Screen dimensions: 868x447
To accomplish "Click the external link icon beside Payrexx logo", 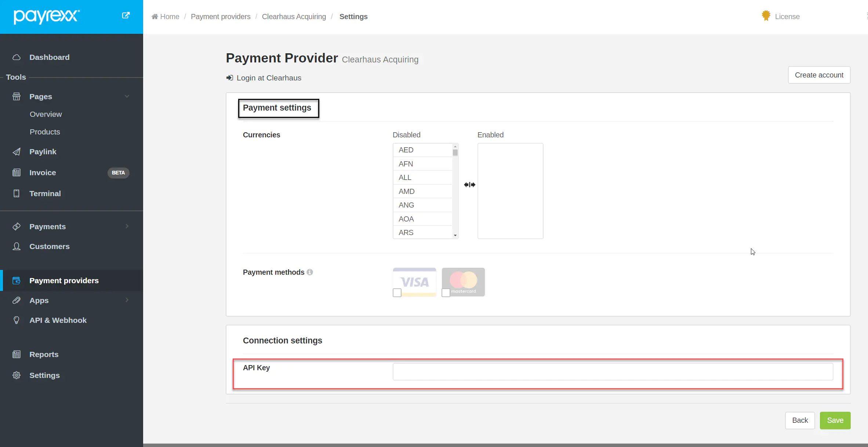I will (126, 15).
